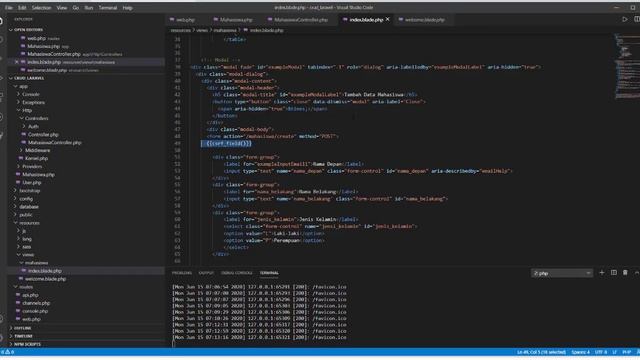Image resolution: width=640 pixels, height=360 pixels.
Task: Click the Split Terminal icon
Action: (x=613, y=273)
